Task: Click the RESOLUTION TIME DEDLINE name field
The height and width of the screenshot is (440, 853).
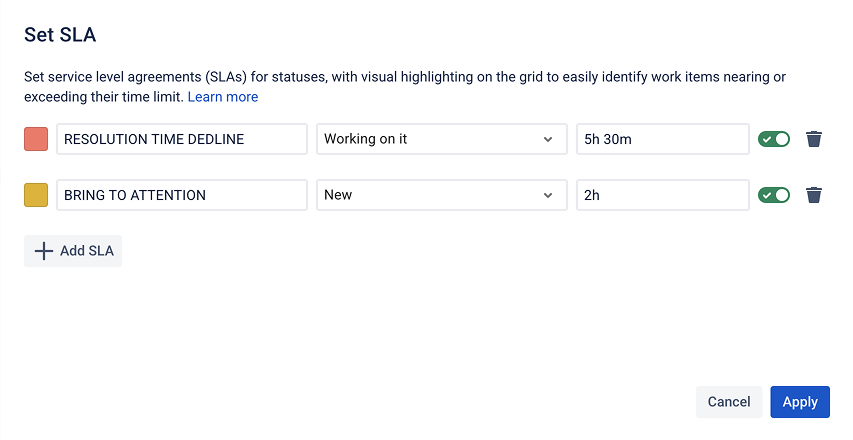Action: (x=181, y=139)
